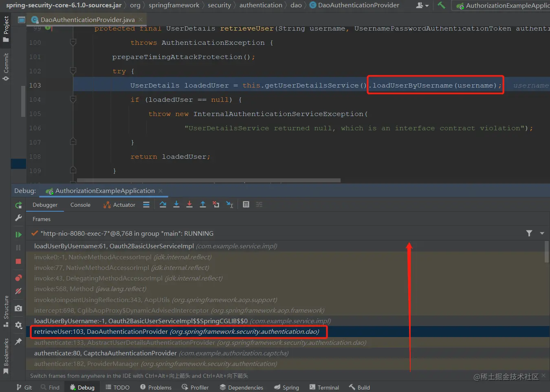Click the Rerun debug icon

[x=18, y=205]
